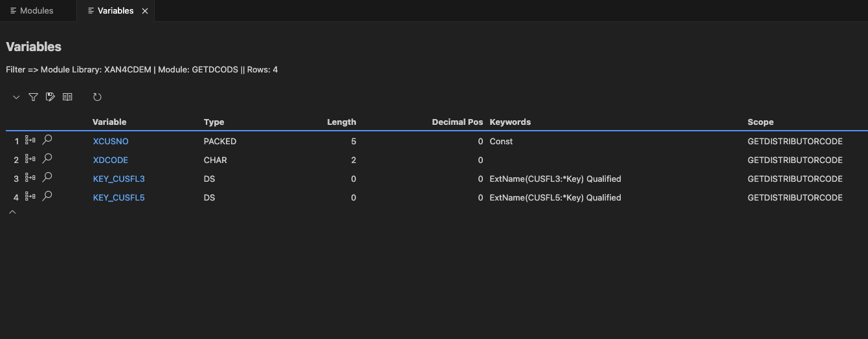Collapse the toolbar using down chevron
Image resolution: width=868 pixels, height=339 pixels.
point(16,97)
